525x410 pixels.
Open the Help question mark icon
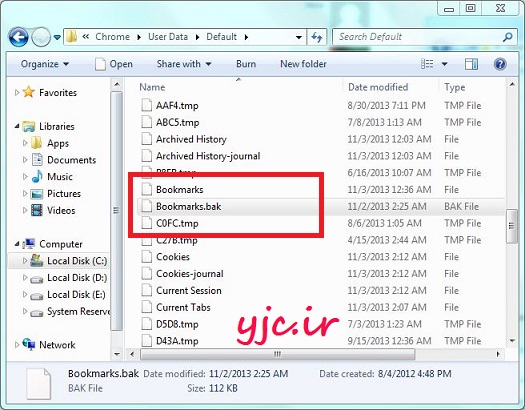(x=500, y=64)
